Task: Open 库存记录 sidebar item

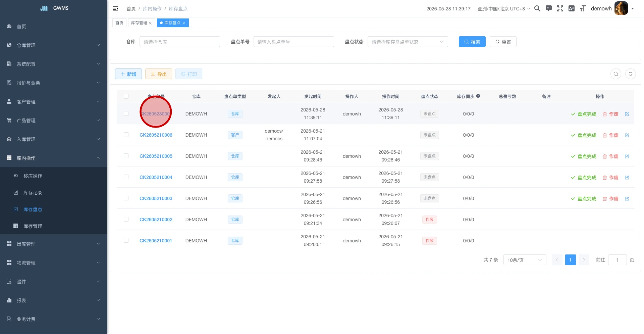Action: click(54, 193)
